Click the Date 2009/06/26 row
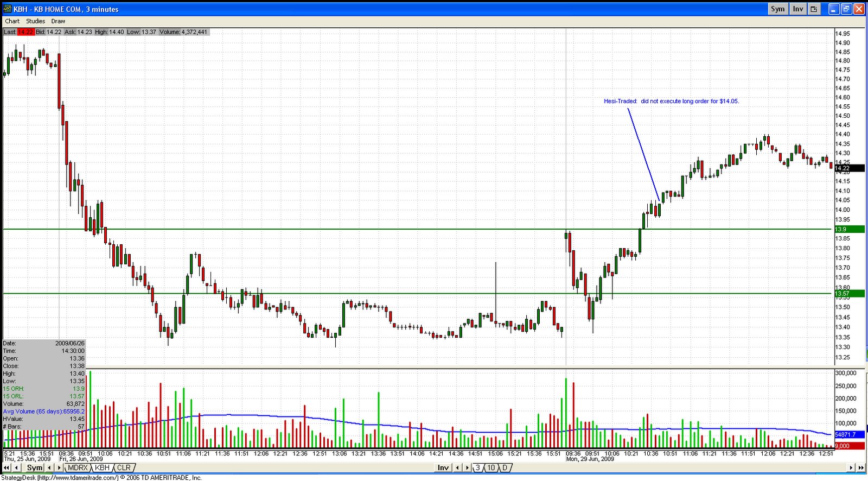Screen dimensions: 868x481 [44, 343]
